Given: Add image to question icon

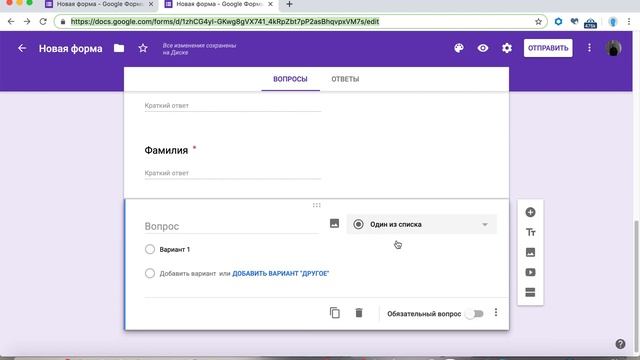Looking at the screenshot, I should tap(334, 223).
